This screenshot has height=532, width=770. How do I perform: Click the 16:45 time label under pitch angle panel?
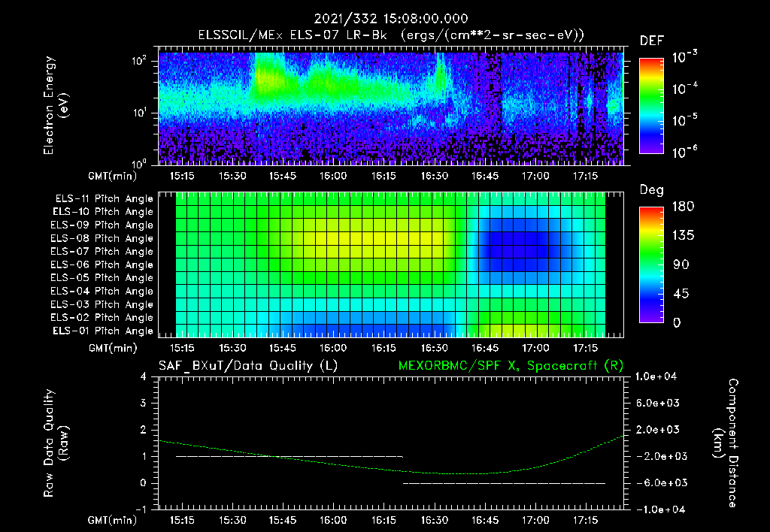click(x=485, y=348)
